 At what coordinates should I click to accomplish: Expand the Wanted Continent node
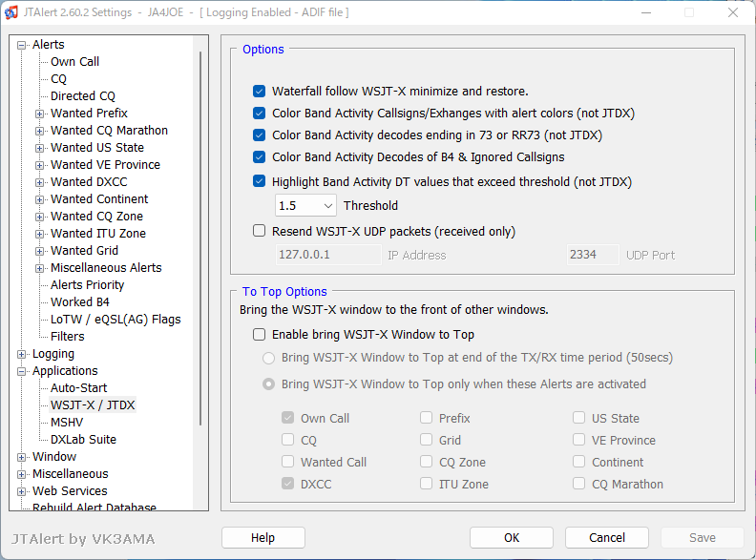[x=39, y=200]
